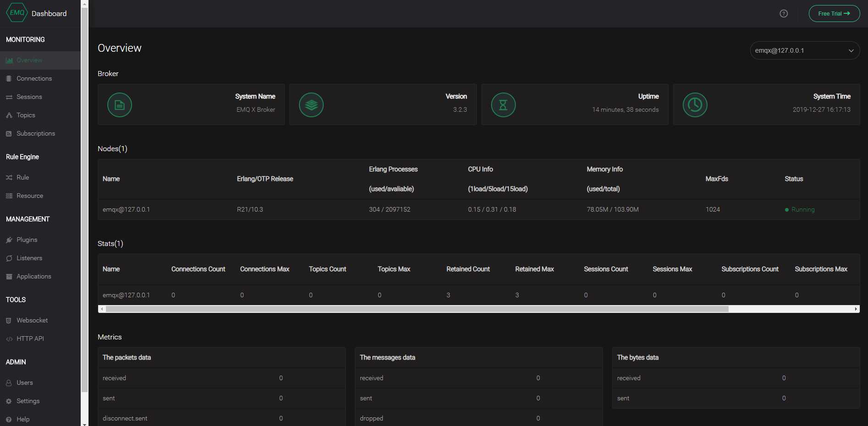Click the 78.05M / 103.90M memory value
The height and width of the screenshot is (426, 868).
(613, 210)
